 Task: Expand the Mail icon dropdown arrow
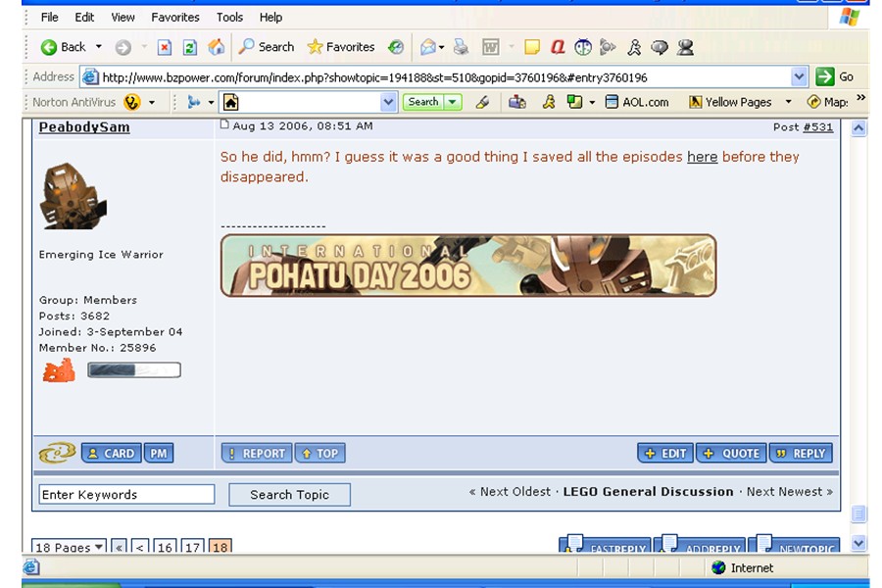click(x=442, y=47)
